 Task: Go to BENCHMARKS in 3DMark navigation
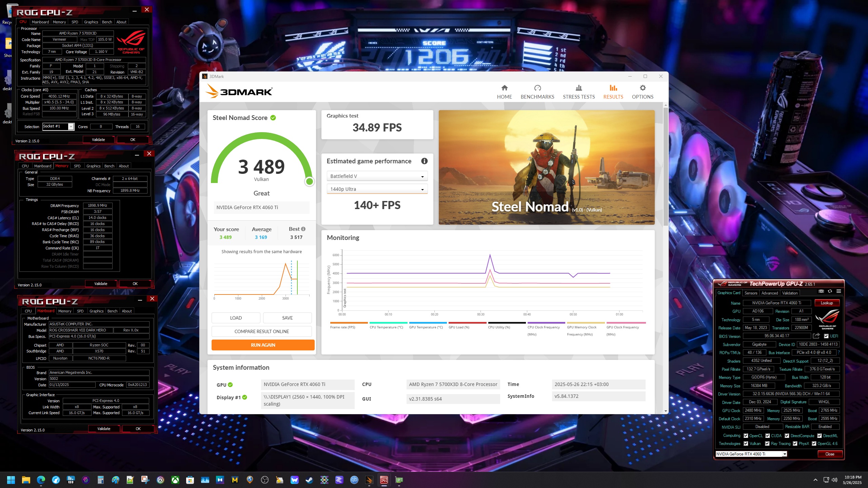[537, 92]
